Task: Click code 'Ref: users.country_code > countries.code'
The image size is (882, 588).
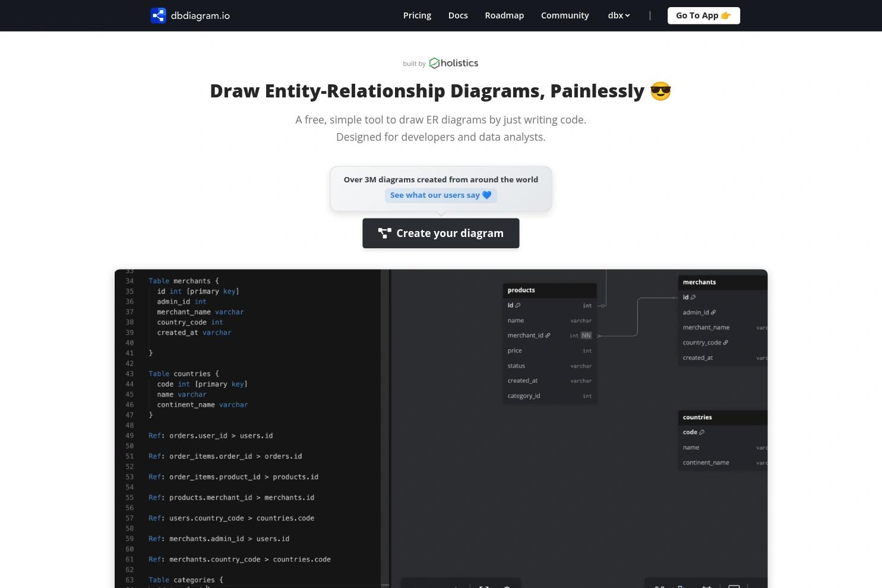Action: pyautogui.click(x=231, y=518)
